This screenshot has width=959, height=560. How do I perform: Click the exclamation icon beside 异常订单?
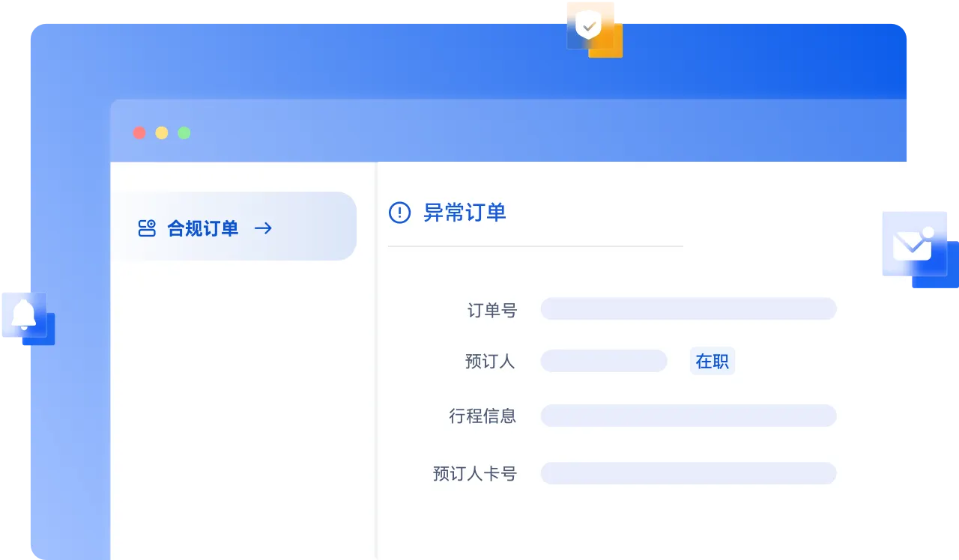click(399, 213)
